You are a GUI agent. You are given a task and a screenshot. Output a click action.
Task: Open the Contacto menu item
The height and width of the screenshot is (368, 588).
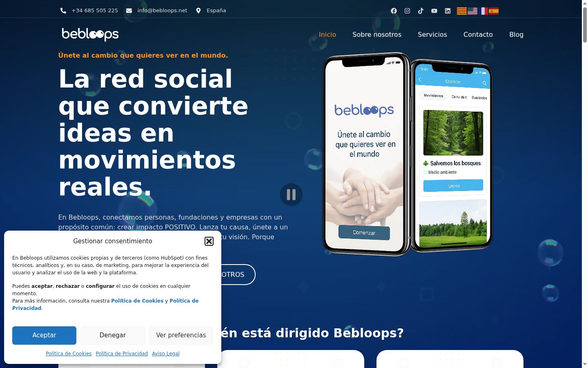click(x=478, y=34)
